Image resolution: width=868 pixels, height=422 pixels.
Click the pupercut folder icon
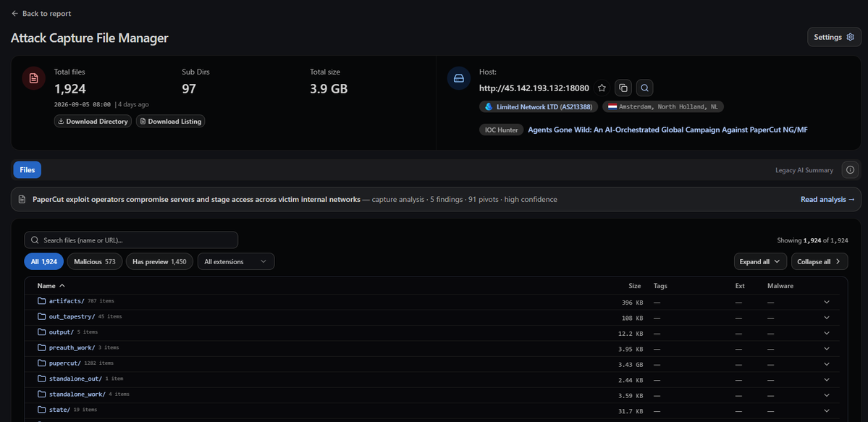click(41, 363)
